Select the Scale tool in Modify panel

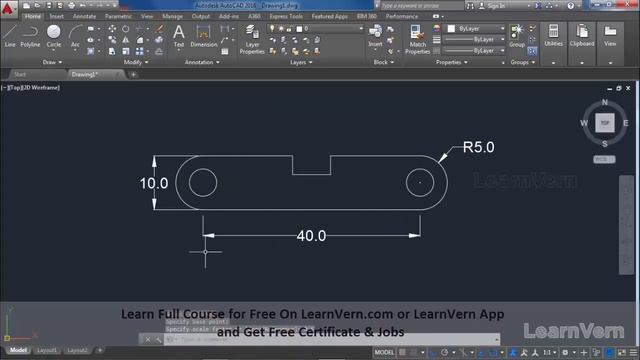[126, 51]
